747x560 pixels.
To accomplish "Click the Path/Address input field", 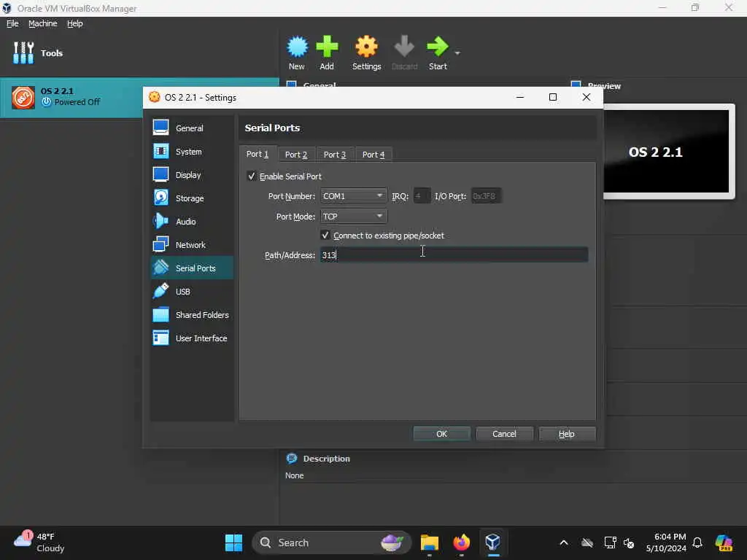I will 454,254.
